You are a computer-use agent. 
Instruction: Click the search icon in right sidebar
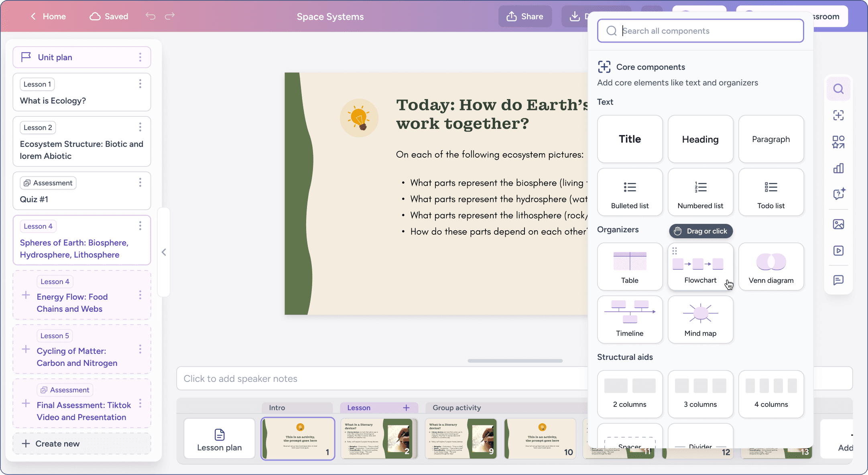(838, 89)
